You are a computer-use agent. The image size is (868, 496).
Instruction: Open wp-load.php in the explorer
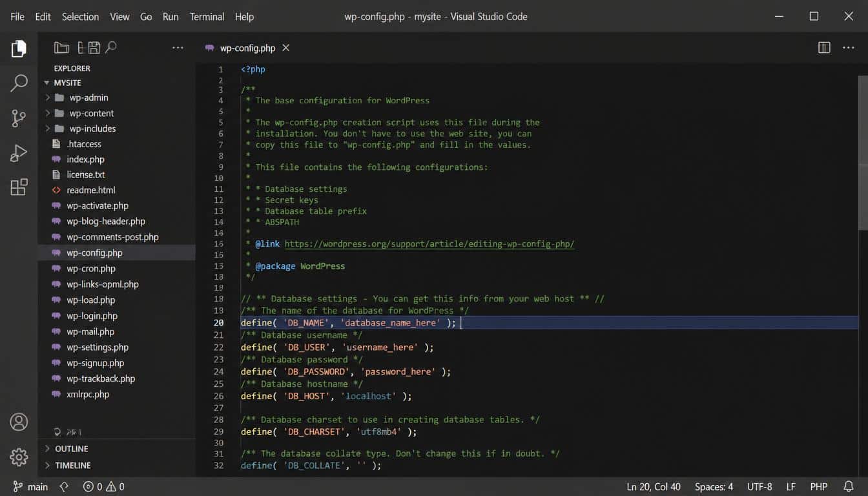pyautogui.click(x=91, y=300)
